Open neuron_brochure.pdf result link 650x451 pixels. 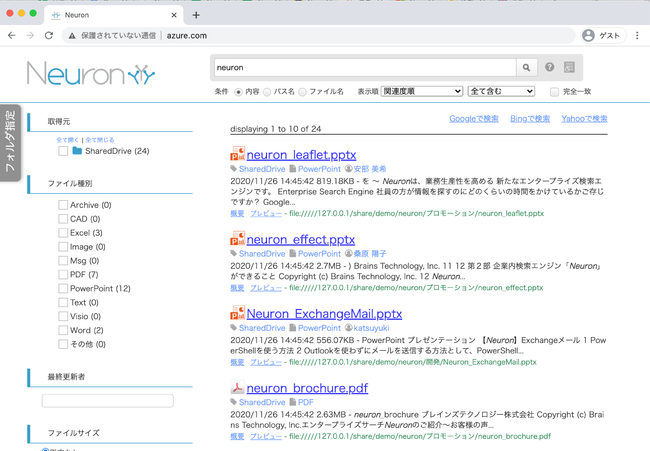pos(307,388)
